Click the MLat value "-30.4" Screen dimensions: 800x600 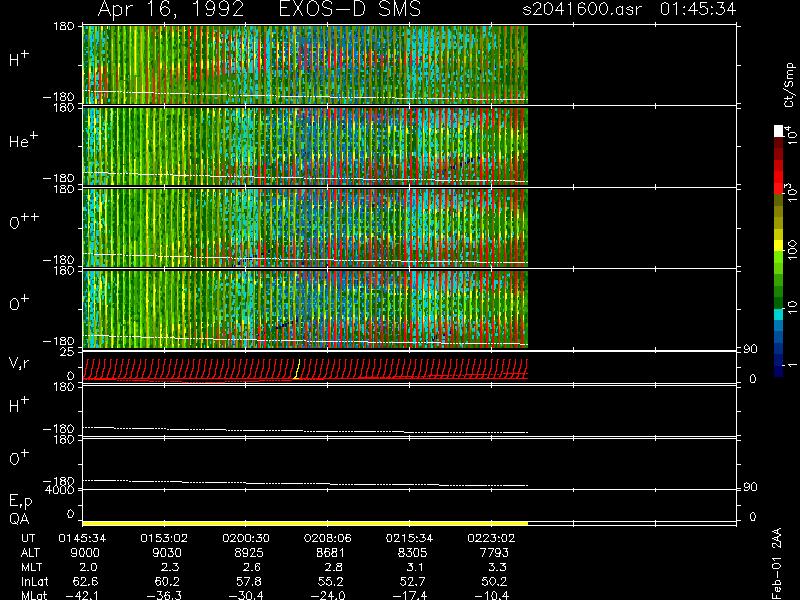(x=245, y=595)
